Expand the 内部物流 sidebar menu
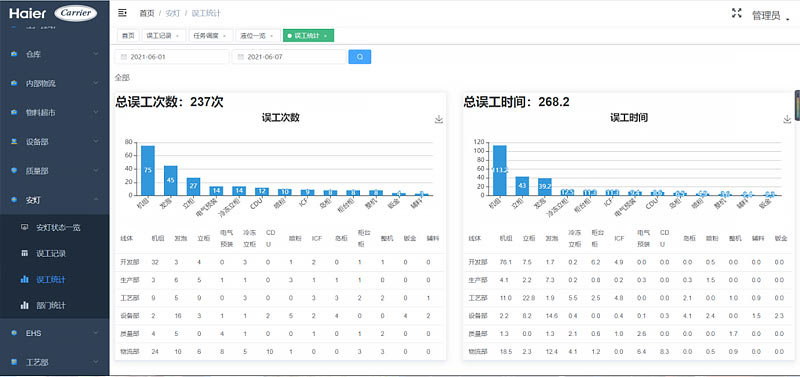Image resolution: width=800 pixels, height=377 pixels. (55, 83)
